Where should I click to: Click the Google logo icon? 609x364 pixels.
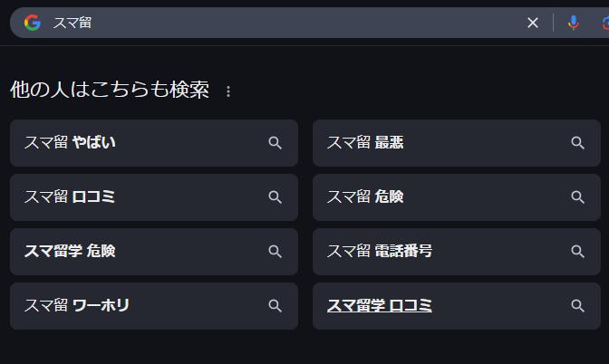(33, 23)
